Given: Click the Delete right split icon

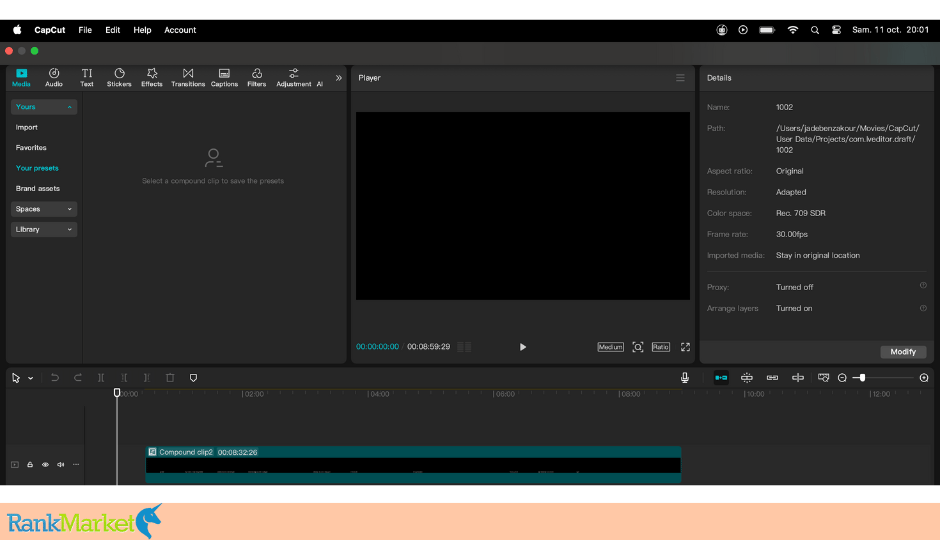Looking at the screenshot, I should coord(147,378).
